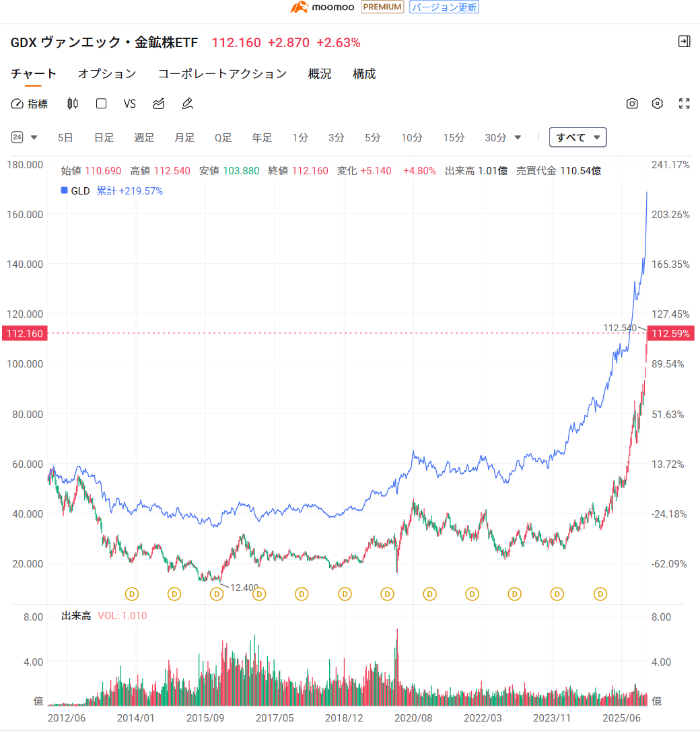Screen dimensions: 700x733
Task: Open chart settings gear icon
Action: click(658, 104)
